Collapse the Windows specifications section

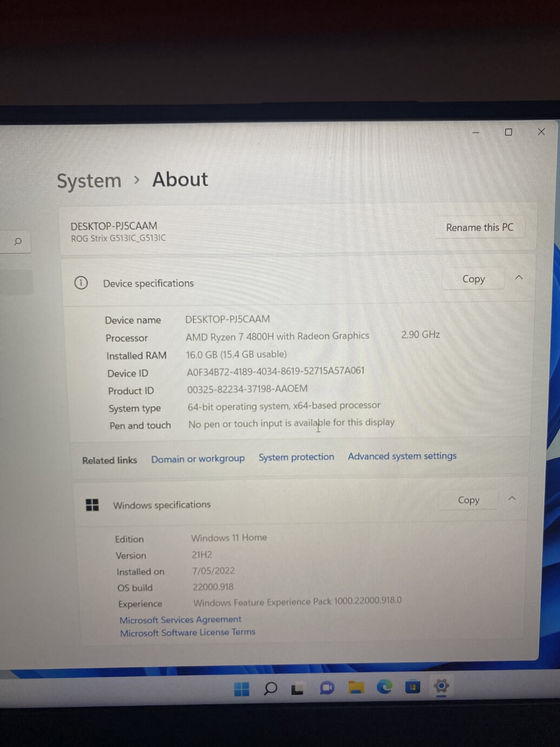click(511, 499)
